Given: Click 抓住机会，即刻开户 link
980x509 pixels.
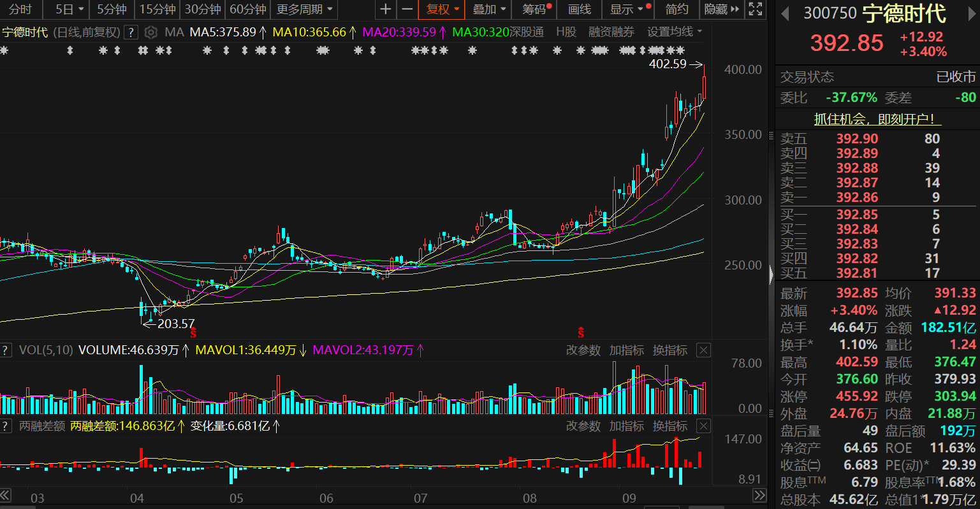Looking at the screenshot, I should (877, 119).
